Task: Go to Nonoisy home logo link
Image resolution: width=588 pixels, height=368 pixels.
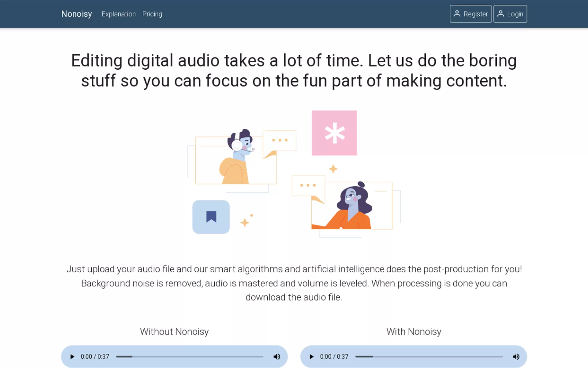Action: pos(77,14)
